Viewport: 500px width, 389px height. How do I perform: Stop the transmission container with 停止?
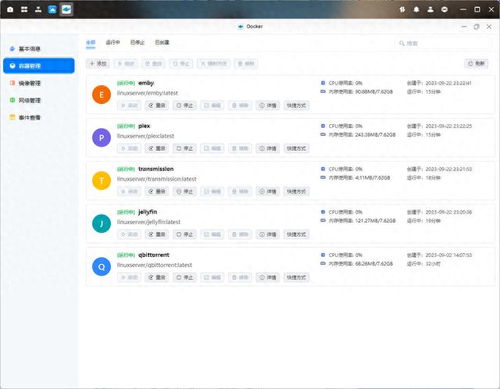pos(185,191)
